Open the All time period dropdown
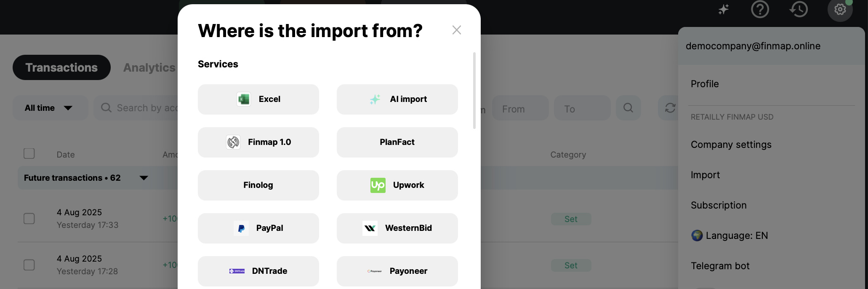The height and width of the screenshot is (289, 868). point(50,108)
